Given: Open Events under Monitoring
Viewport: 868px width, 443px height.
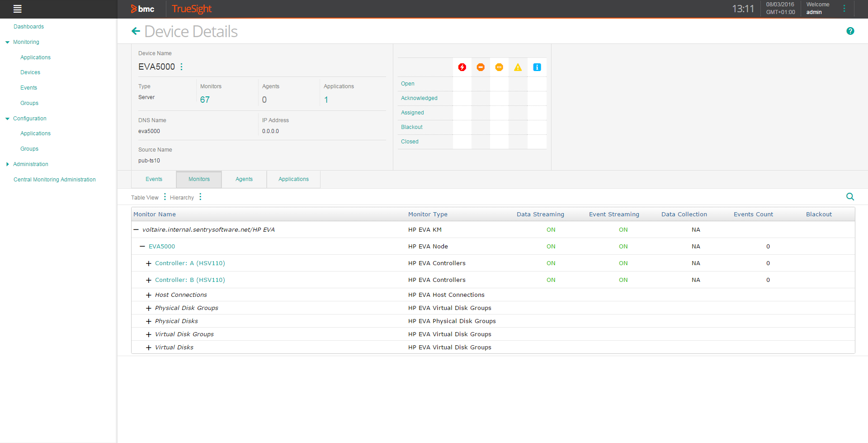Looking at the screenshot, I should tap(28, 88).
